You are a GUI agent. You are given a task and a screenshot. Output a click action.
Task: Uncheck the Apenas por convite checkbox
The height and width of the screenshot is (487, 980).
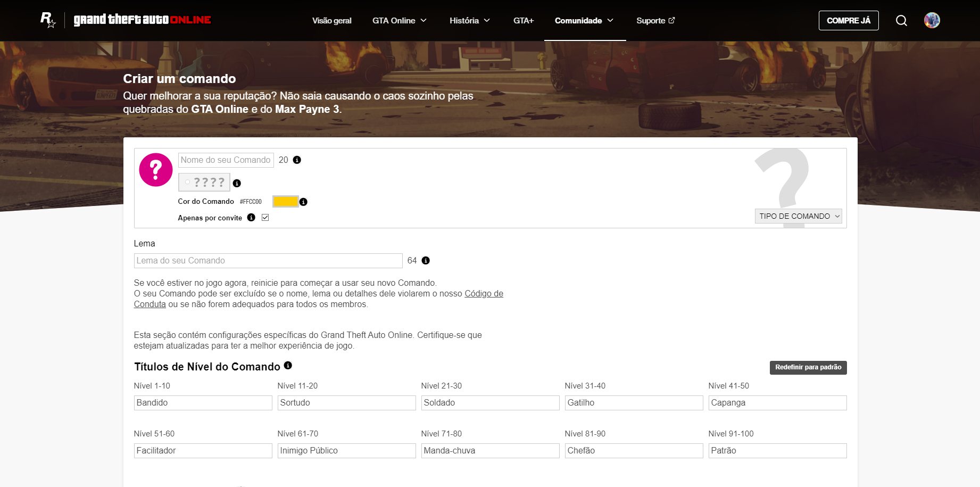tap(265, 217)
